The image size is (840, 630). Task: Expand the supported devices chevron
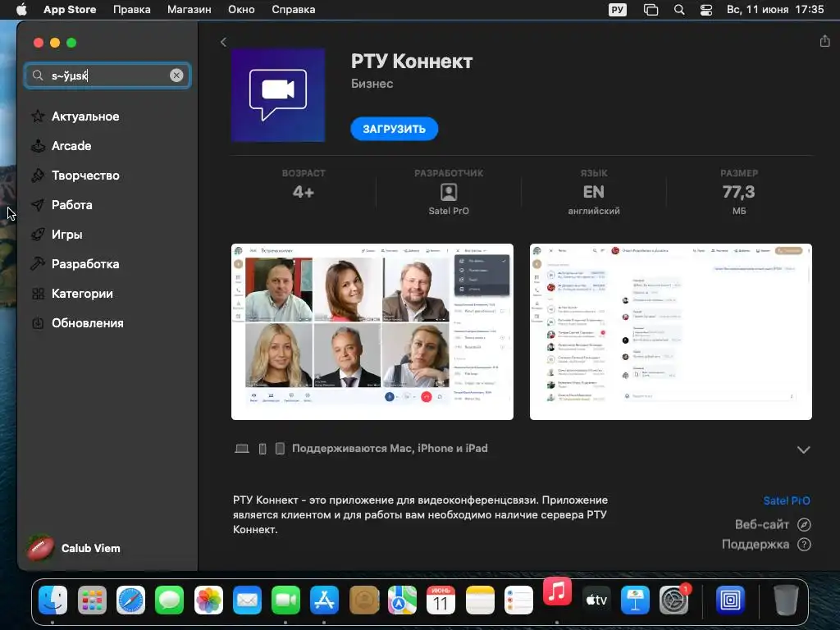coord(803,450)
